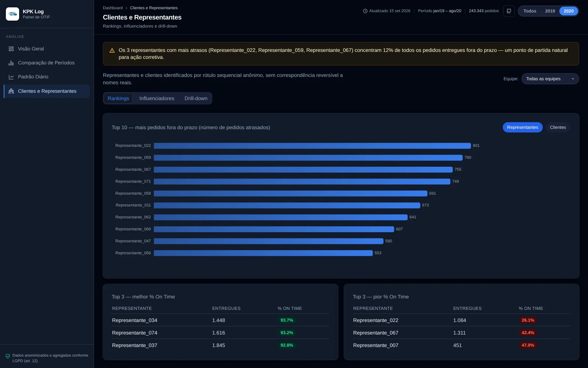Click Representante_007 in worst On Time table
588x368 pixels.
point(376,345)
